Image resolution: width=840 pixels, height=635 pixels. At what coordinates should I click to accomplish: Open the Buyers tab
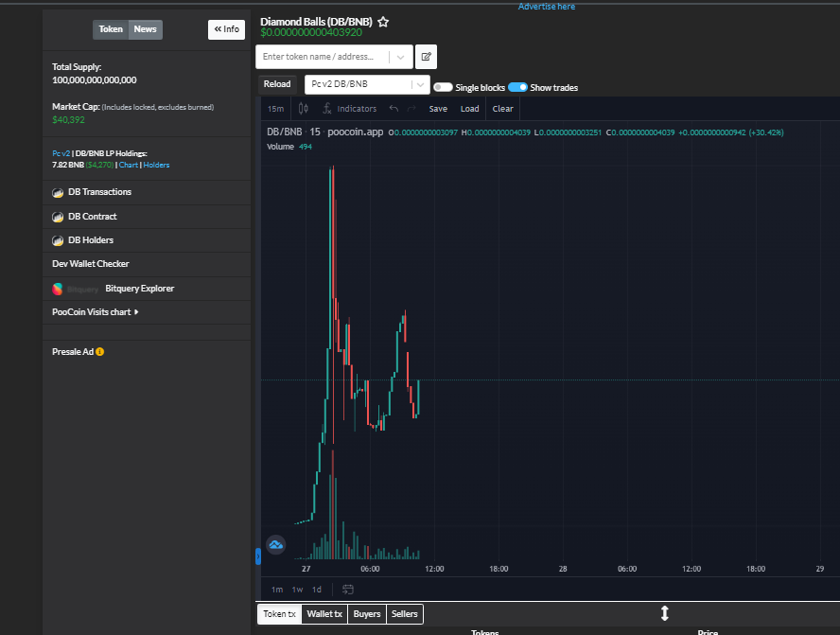pyautogui.click(x=367, y=614)
